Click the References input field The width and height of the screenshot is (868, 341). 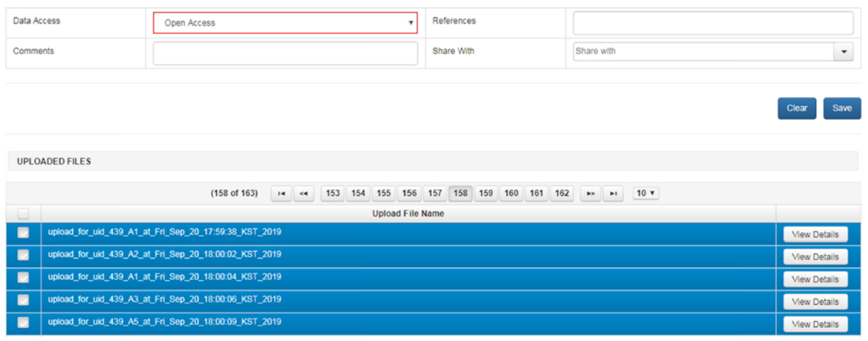(x=713, y=23)
